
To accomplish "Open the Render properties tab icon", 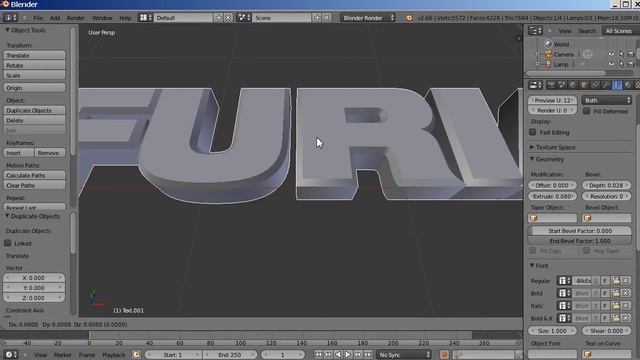I will tap(551, 85).
